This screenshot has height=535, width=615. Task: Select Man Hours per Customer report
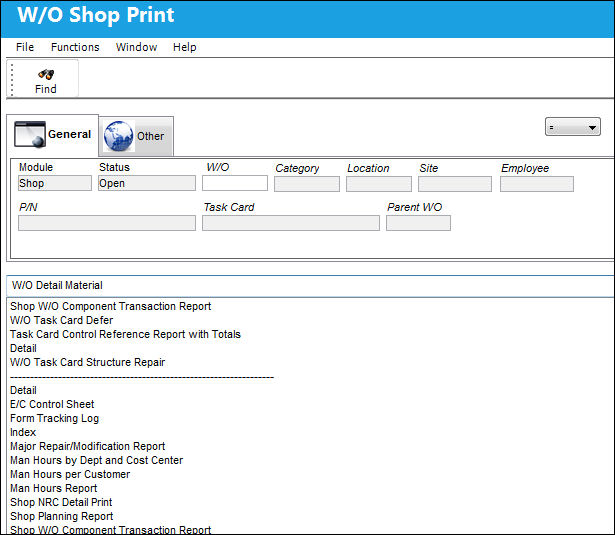(70, 475)
